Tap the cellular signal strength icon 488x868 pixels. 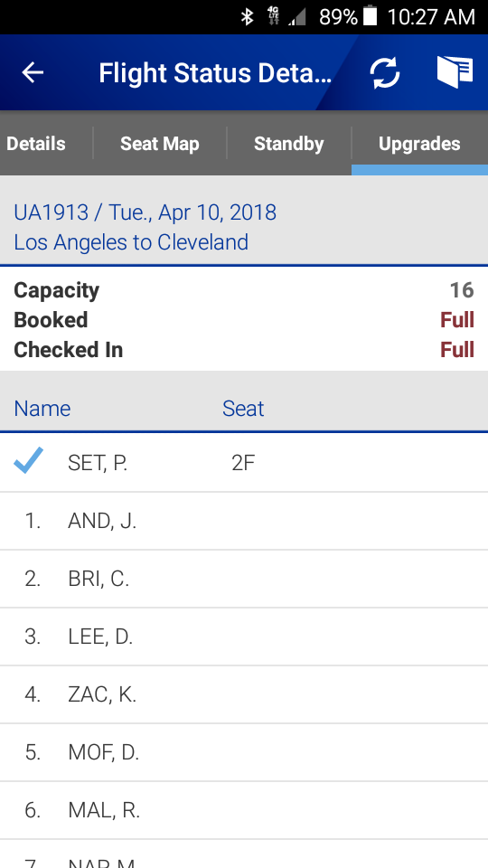pyautogui.click(x=297, y=18)
